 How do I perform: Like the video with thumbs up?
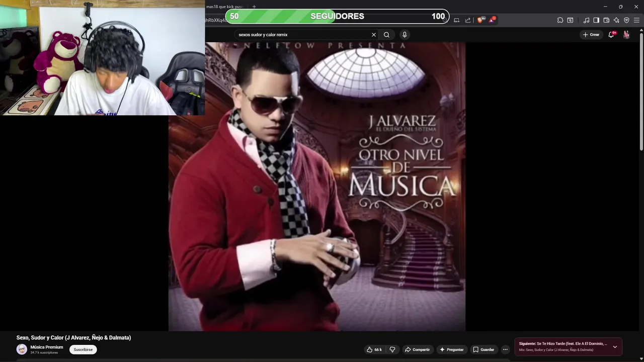(374, 349)
